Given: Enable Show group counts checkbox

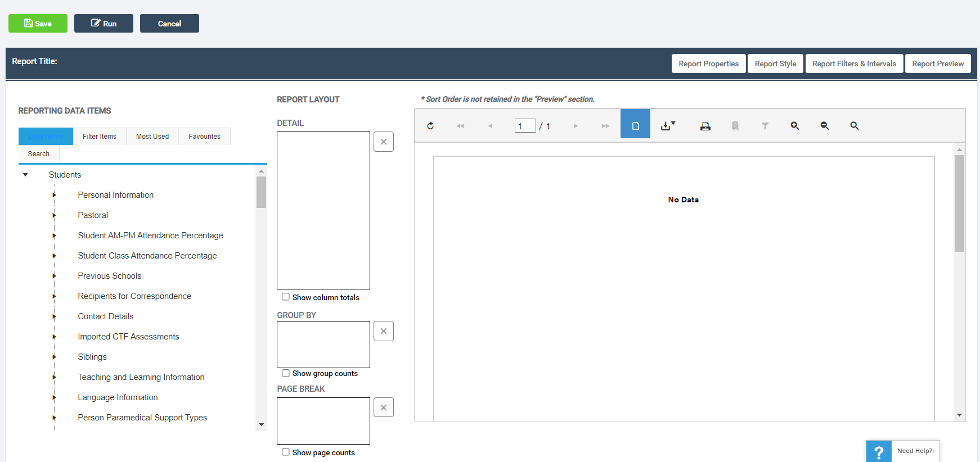Looking at the screenshot, I should 286,373.
